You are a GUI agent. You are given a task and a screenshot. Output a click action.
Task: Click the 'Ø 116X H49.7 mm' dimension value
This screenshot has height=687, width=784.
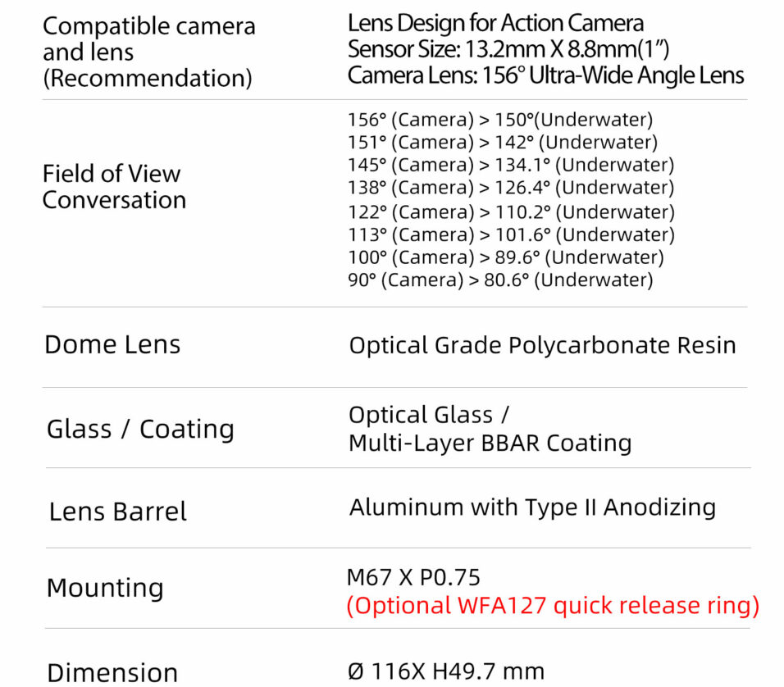click(x=446, y=672)
